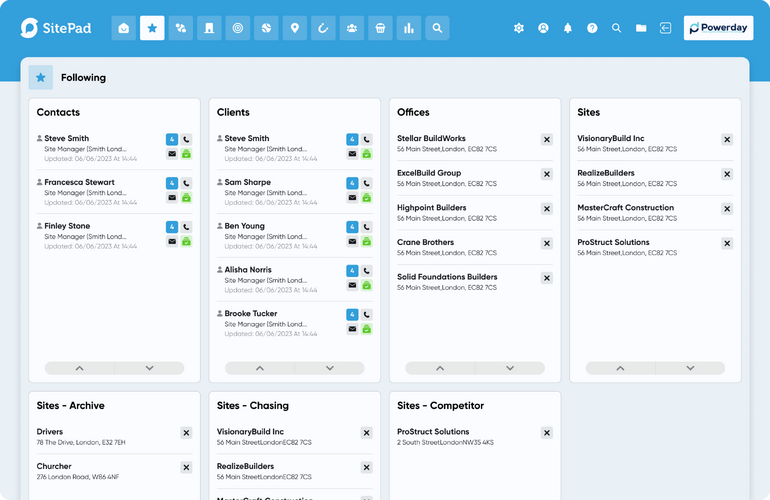Click the down chevron in Offices panel
The image size is (770, 500).
pyautogui.click(x=510, y=368)
